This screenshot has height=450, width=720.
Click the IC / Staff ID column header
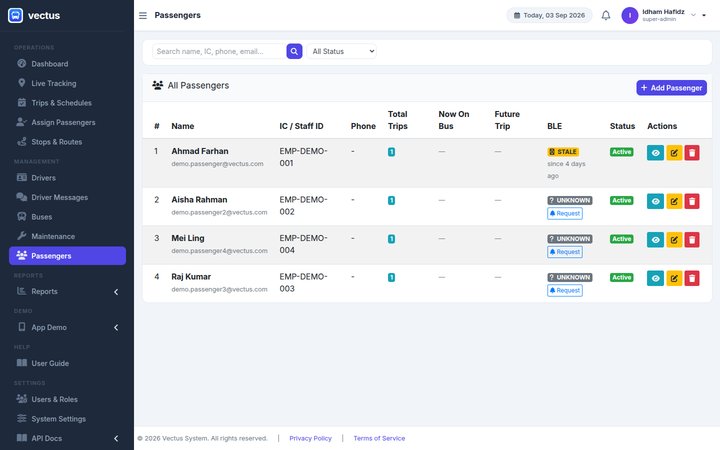[x=301, y=126]
